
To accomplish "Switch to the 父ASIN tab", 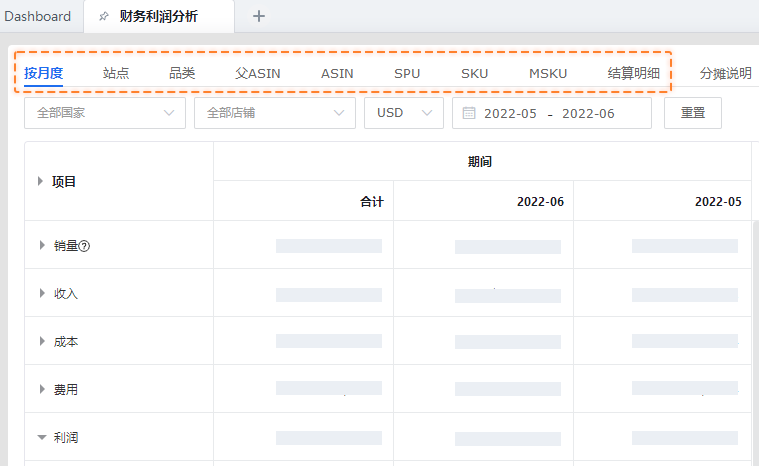I will tap(258, 74).
